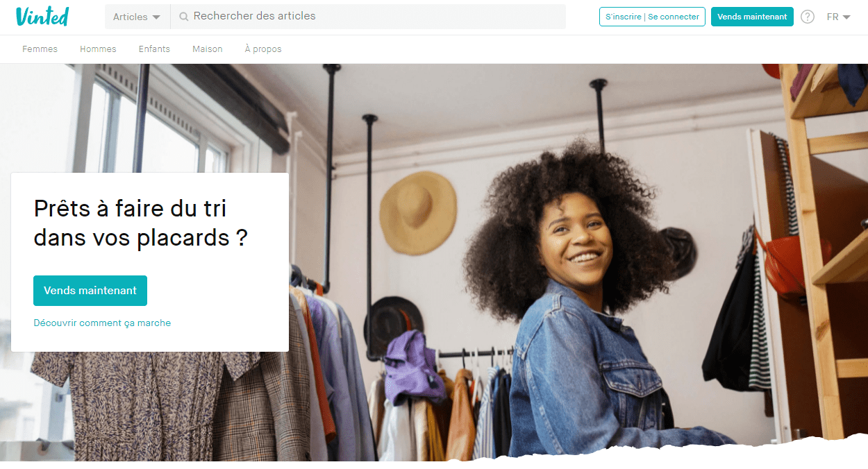The height and width of the screenshot is (469, 868).
Task: Select the Enfants category
Action: [x=154, y=49]
